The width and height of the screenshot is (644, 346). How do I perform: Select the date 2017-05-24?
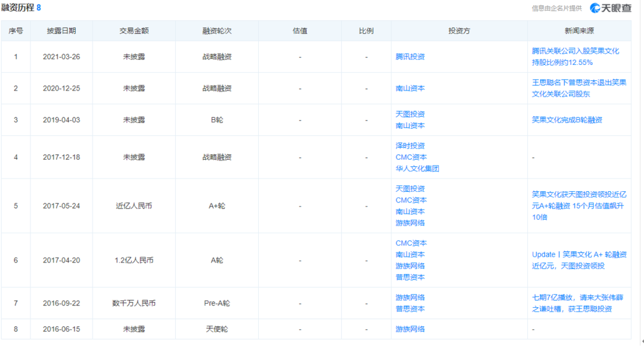pyautogui.click(x=61, y=206)
